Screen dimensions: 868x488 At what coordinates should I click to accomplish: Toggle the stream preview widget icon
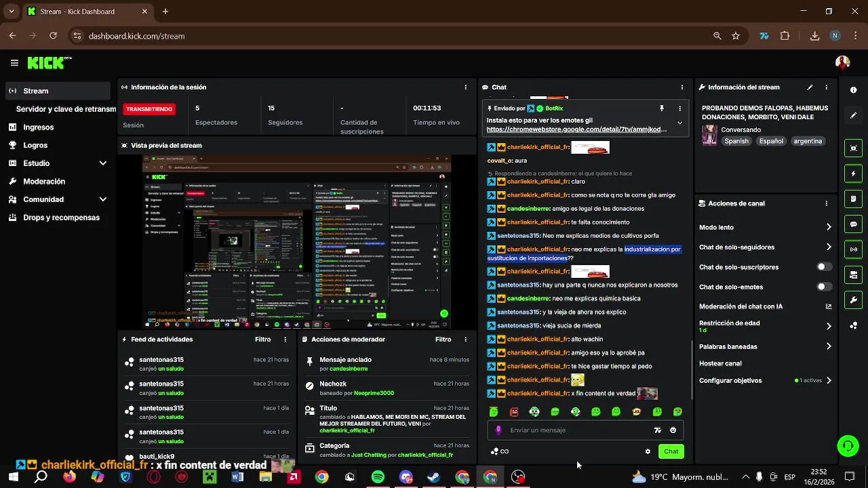853,148
